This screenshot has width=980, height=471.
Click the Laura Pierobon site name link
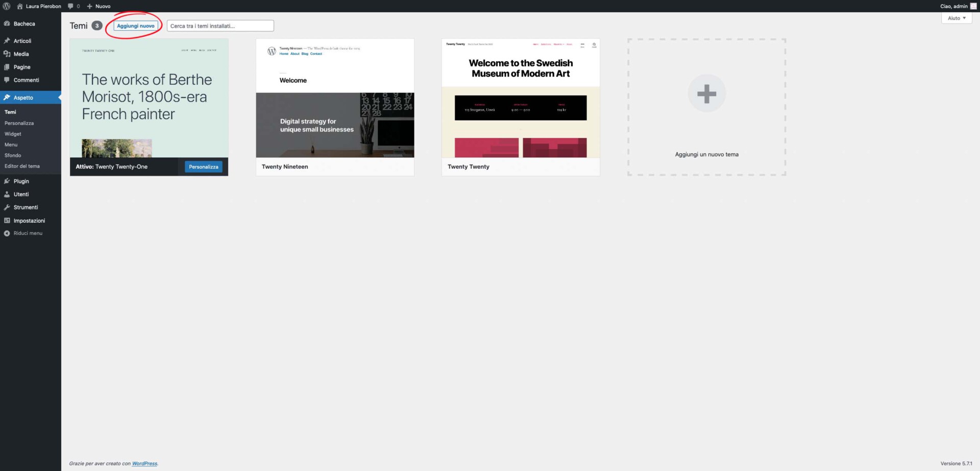coord(43,6)
